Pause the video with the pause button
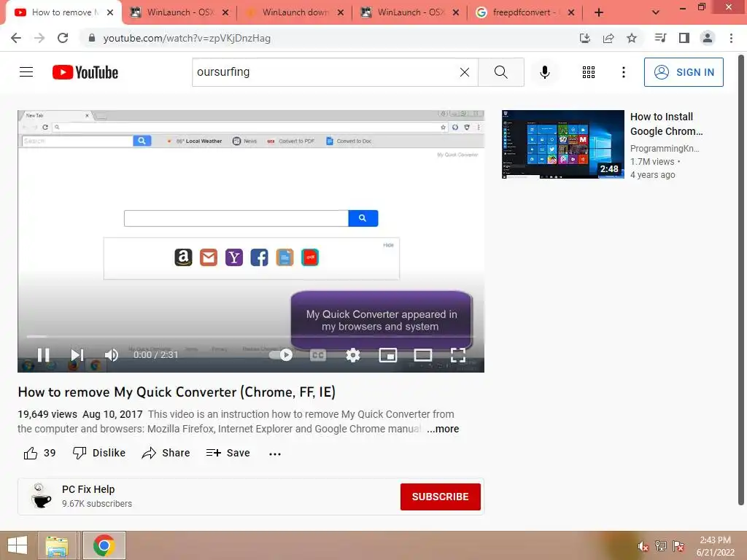The height and width of the screenshot is (560, 747). point(43,355)
